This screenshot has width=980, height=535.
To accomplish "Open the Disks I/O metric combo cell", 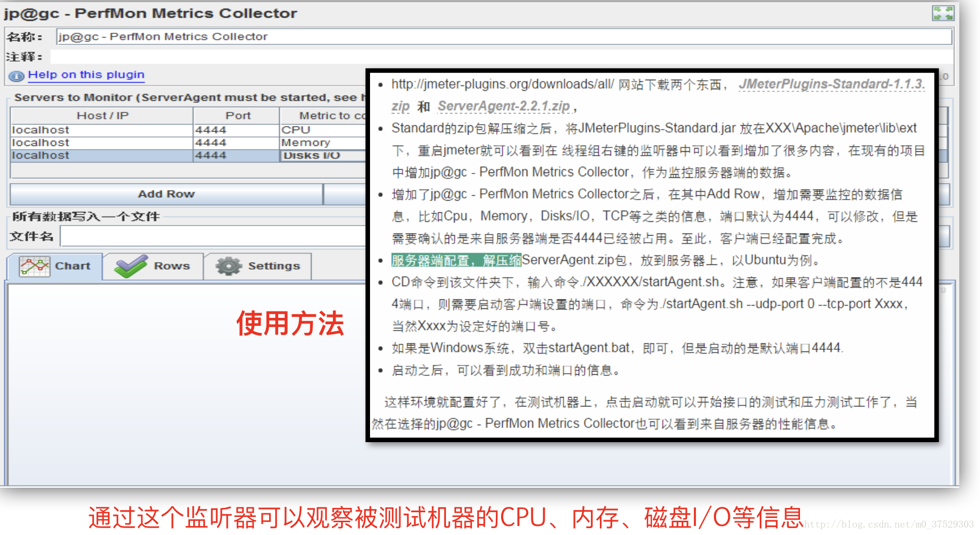I will 323,156.
